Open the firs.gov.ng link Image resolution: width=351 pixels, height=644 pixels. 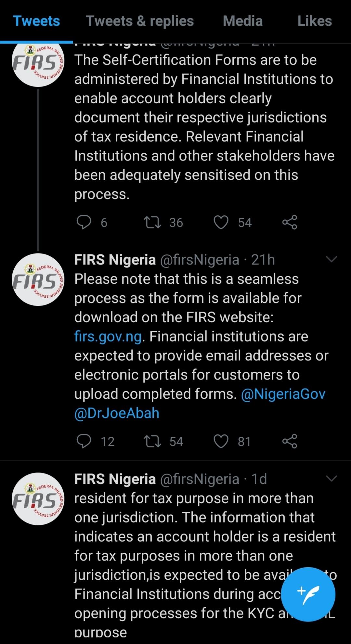pyautogui.click(x=108, y=337)
